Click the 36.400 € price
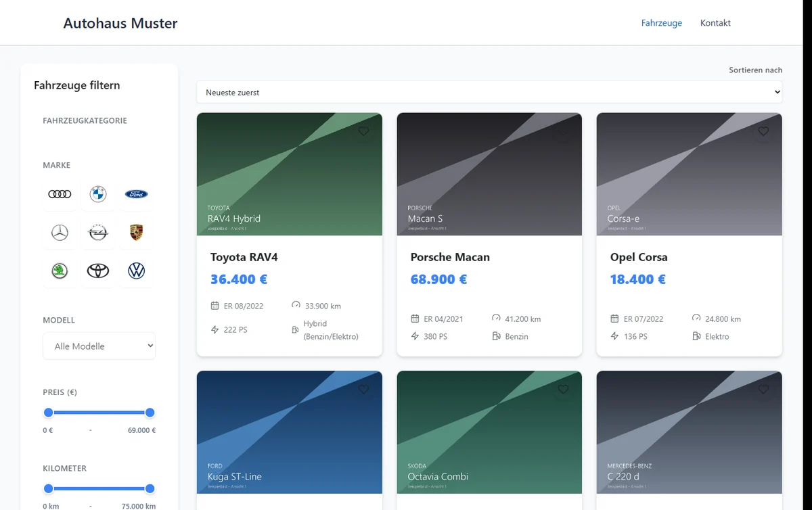This screenshot has width=812, height=510. coord(239,279)
